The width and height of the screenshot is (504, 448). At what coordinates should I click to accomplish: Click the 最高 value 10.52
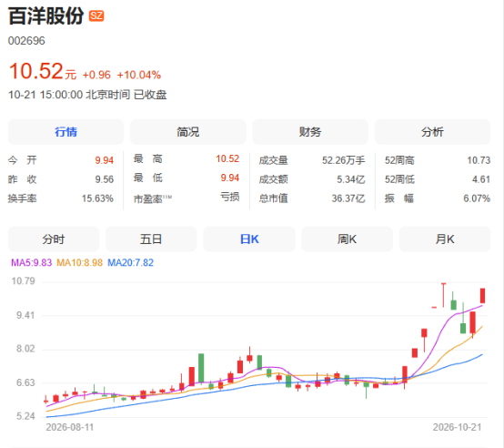point(227,158)
